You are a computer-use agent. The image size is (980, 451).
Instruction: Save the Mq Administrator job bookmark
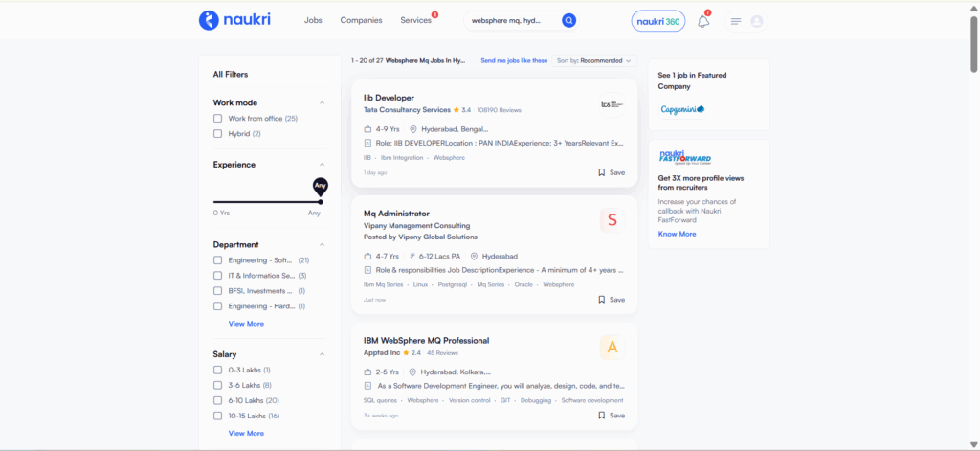point(611,300)
